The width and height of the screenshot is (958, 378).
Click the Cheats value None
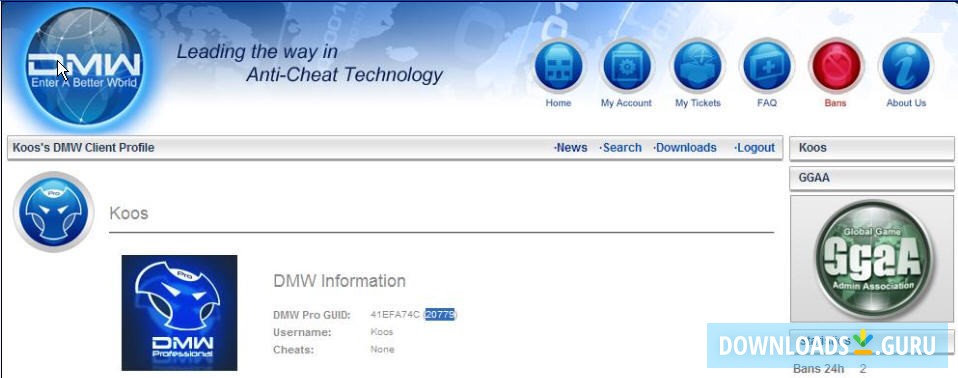click(382, 350)
